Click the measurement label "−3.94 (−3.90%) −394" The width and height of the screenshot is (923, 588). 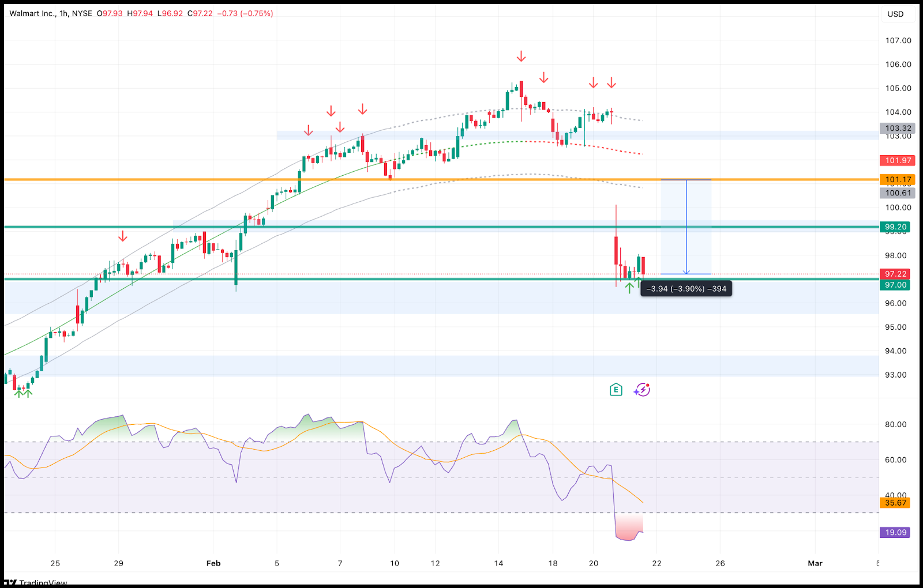[x=686, y=289]
